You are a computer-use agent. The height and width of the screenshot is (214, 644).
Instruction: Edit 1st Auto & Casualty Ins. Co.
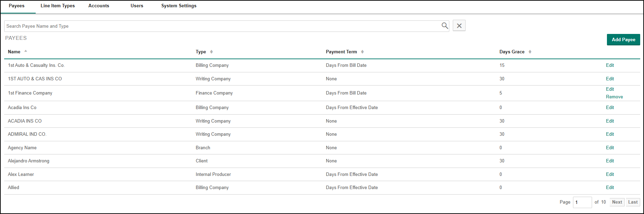(610, 65)
